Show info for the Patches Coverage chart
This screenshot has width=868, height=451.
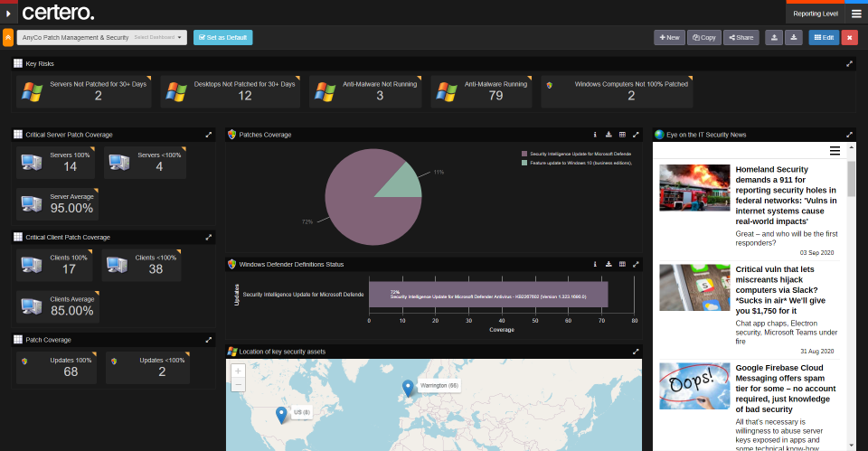click(595, 135)
